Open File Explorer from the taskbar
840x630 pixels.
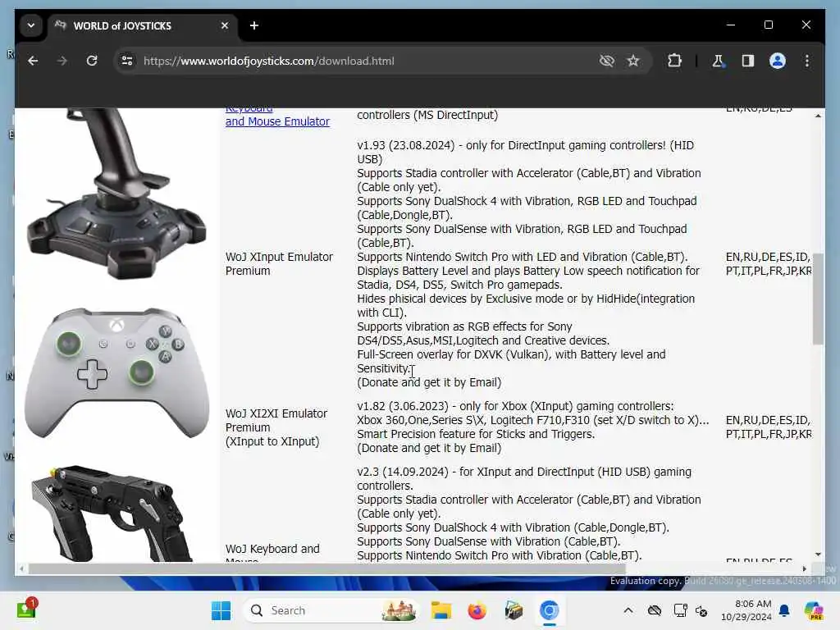(x=441, y=610)
